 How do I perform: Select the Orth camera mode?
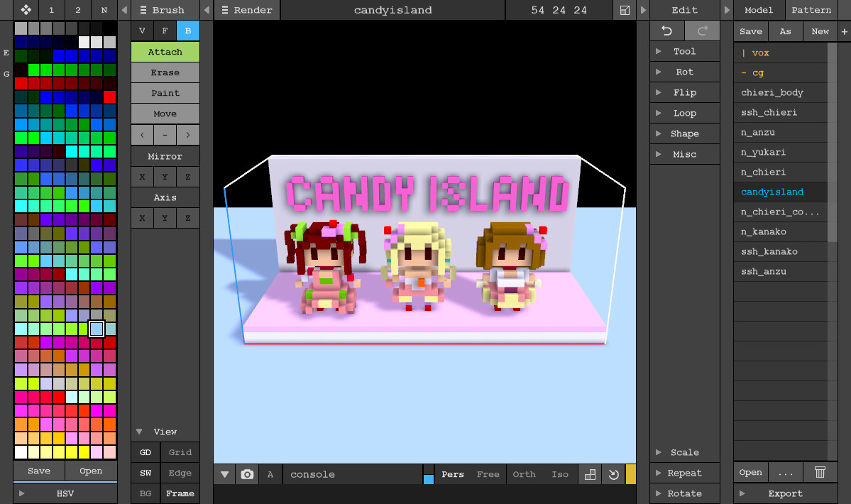tap(524, 474)
